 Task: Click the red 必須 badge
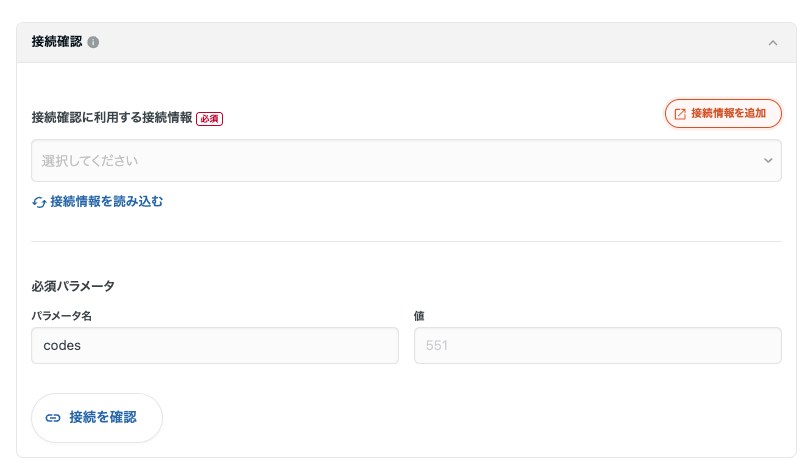click(x=209, y=118)
